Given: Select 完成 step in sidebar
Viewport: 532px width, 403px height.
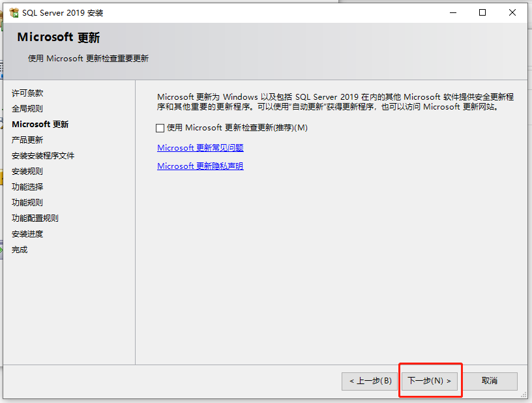Looking at the screenshot, I should 20,250.
